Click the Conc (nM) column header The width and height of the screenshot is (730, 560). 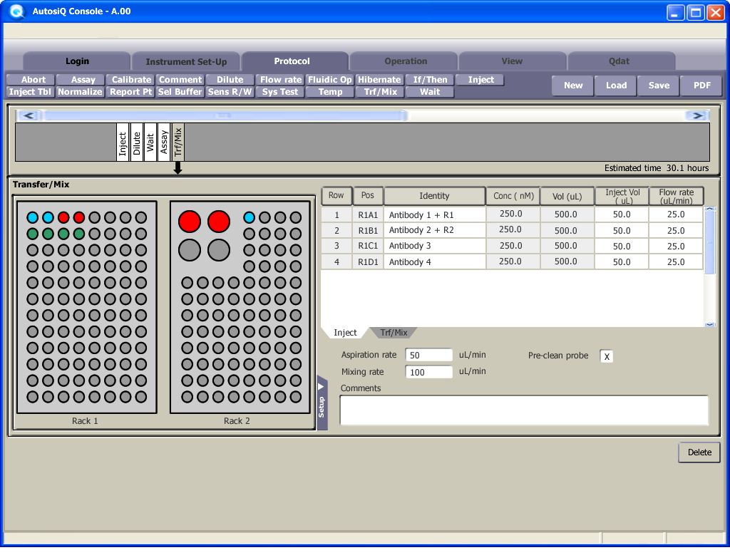tap(513, 196)
